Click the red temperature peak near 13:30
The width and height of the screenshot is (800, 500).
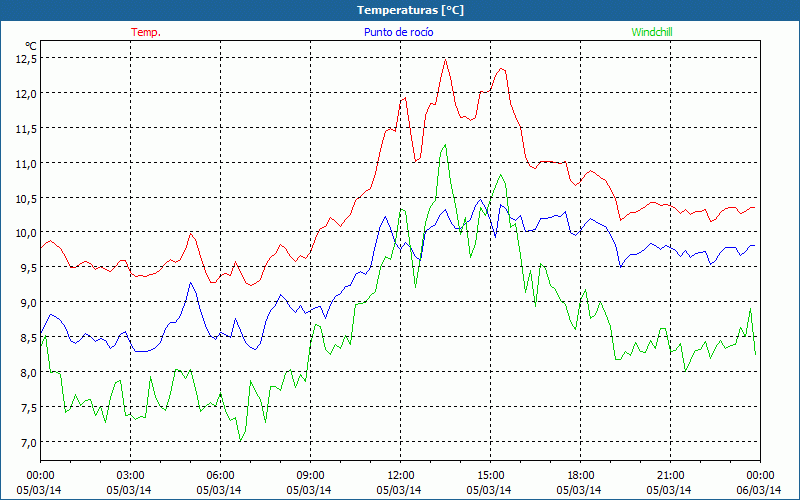[x=445, y=60]
